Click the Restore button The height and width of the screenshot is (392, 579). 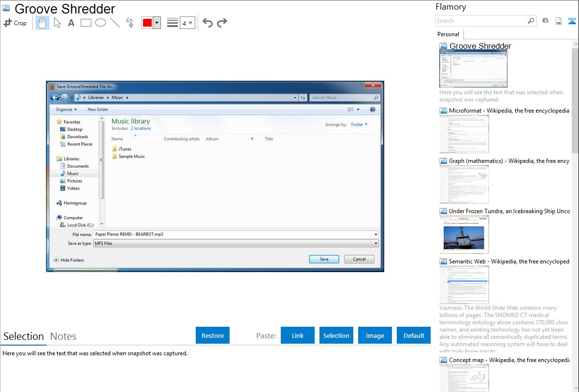[x=213, y=335]
